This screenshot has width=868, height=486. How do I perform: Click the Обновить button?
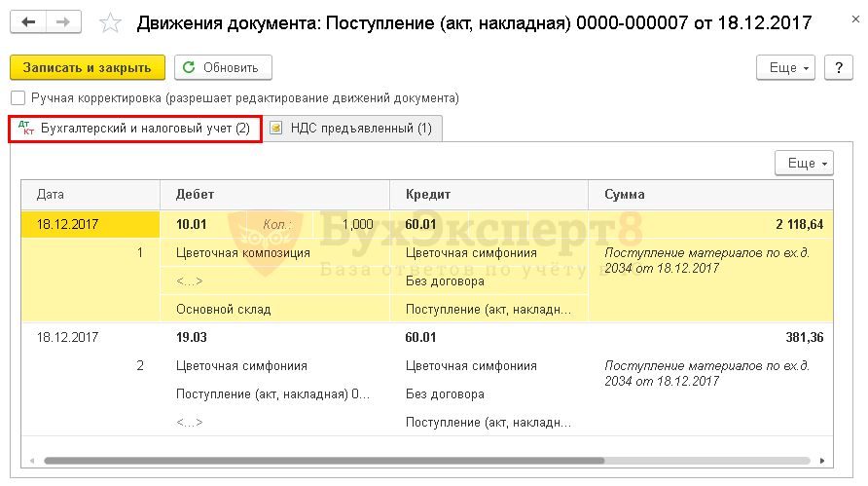pos(223,67)
